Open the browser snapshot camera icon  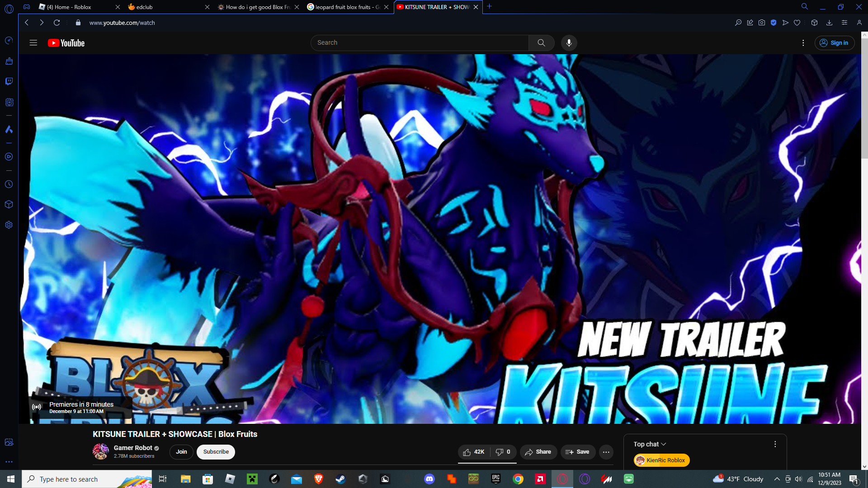point(762,23)
